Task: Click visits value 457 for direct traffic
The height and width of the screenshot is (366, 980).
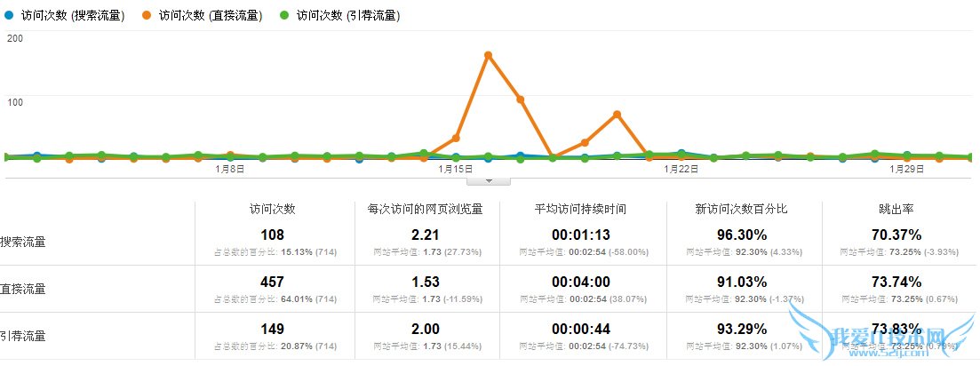Action: (273, 282)
